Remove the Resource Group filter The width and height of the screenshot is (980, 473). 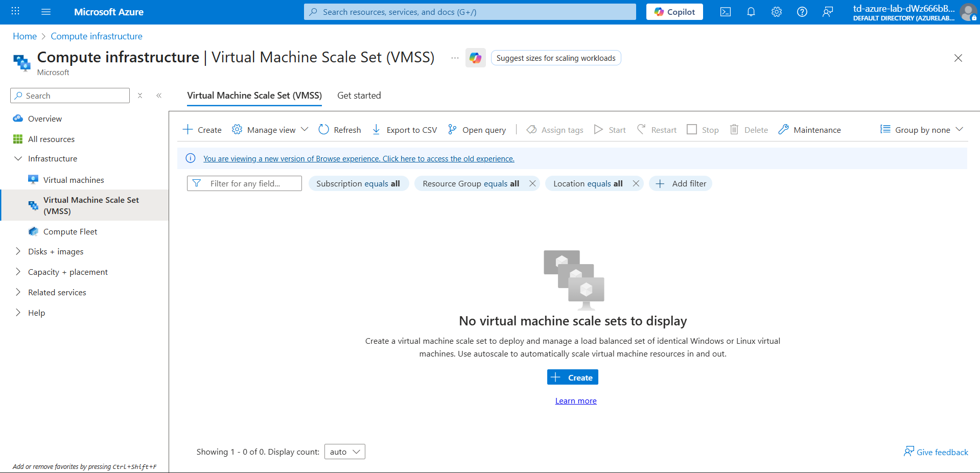[x=532, y=183]
